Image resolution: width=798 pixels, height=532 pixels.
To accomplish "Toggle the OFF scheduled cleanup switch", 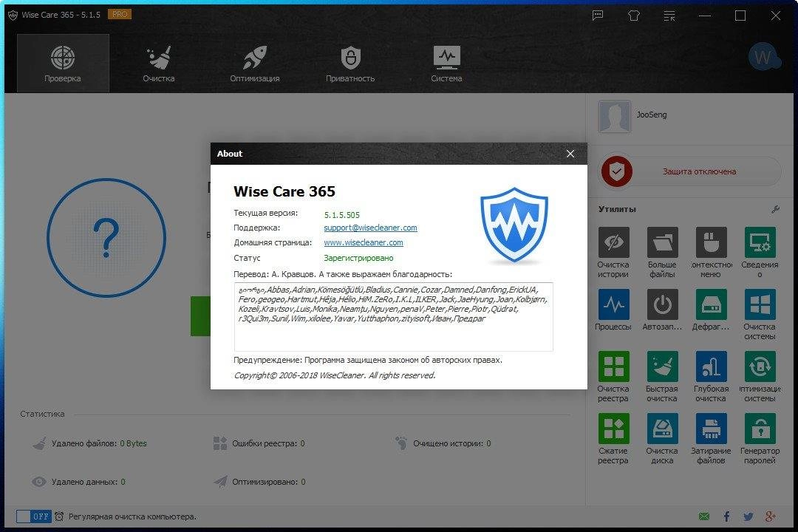I will tap(33, 516).
